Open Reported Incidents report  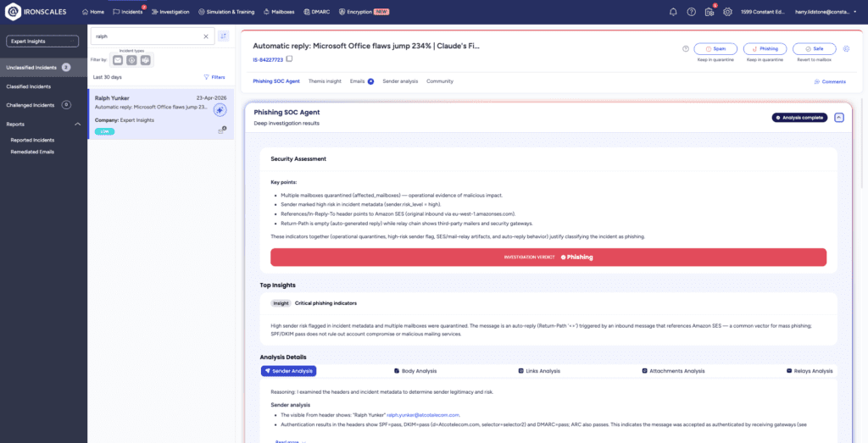[x=33, y=141]
